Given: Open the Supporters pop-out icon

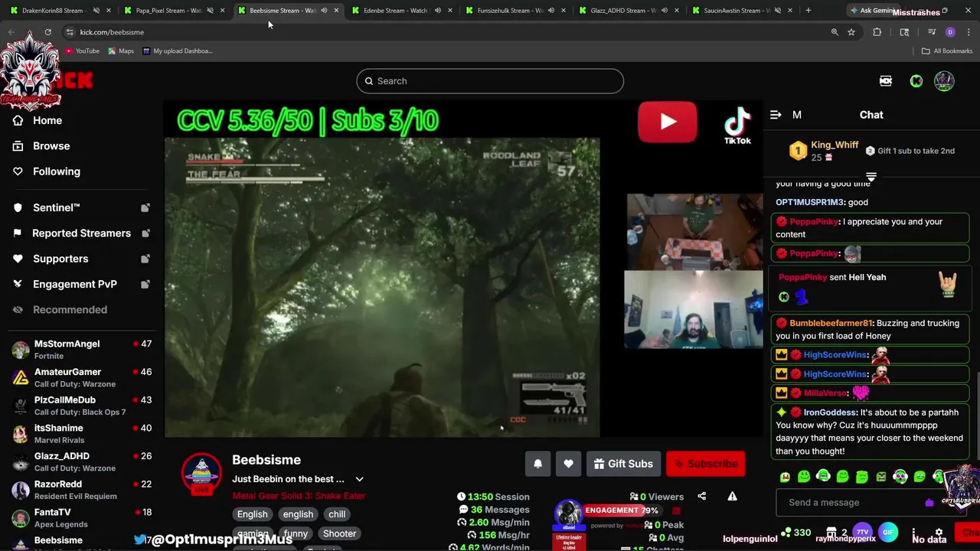Looking at the screenshot, I should tap(145, 259).
